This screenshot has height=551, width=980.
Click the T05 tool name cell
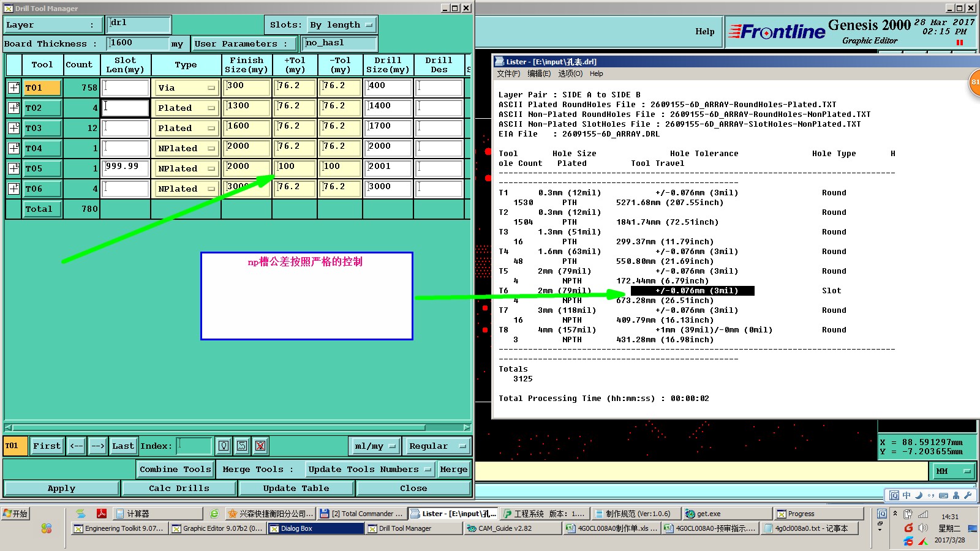(x=42, y=168)
